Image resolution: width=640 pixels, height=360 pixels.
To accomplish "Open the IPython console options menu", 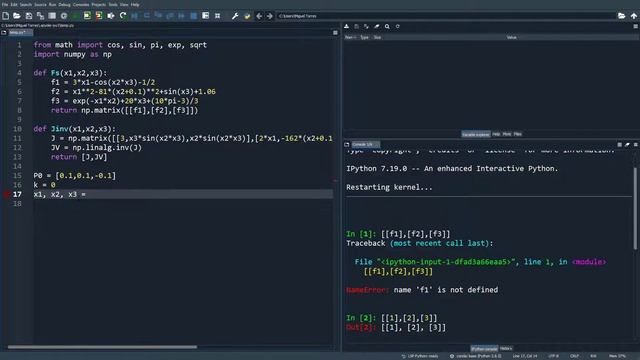I will (636, 144).
